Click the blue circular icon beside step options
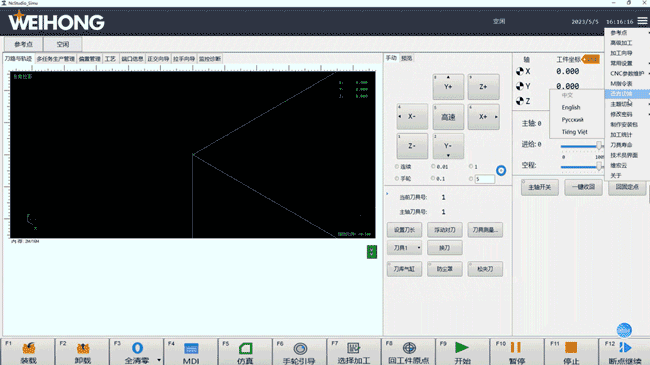Viewport: 650px width, 365px height. 501,170
